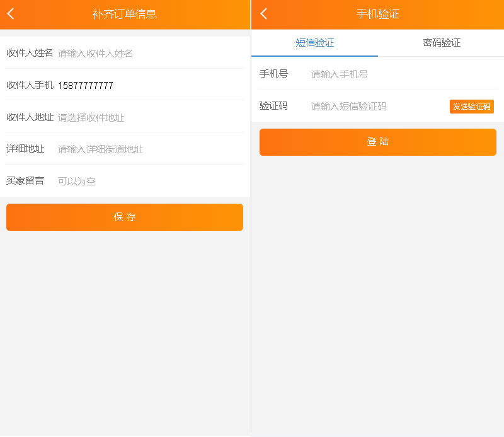Click the 补齐订单信息 page title
Viewport: 504px width, 437px height.
(x=124, y=14)
